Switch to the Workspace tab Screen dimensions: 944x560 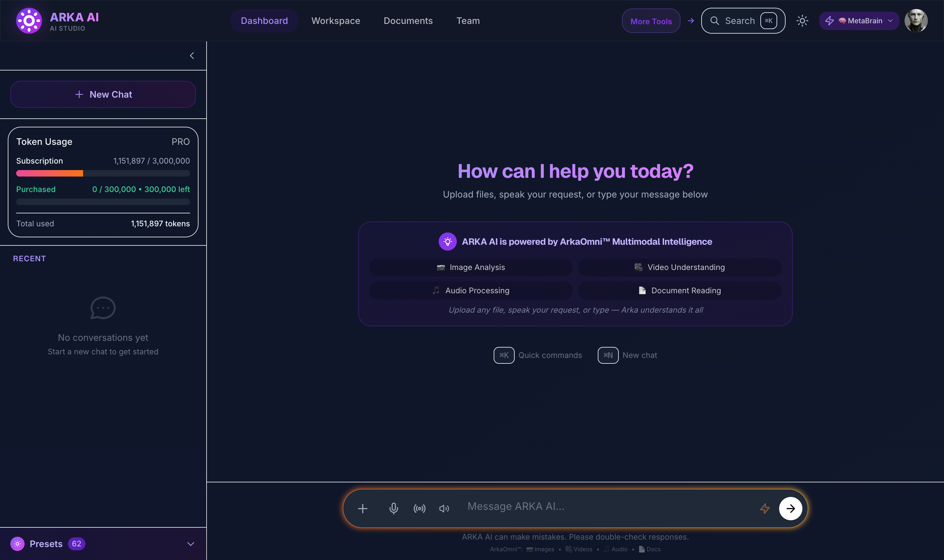click(336, 21)
